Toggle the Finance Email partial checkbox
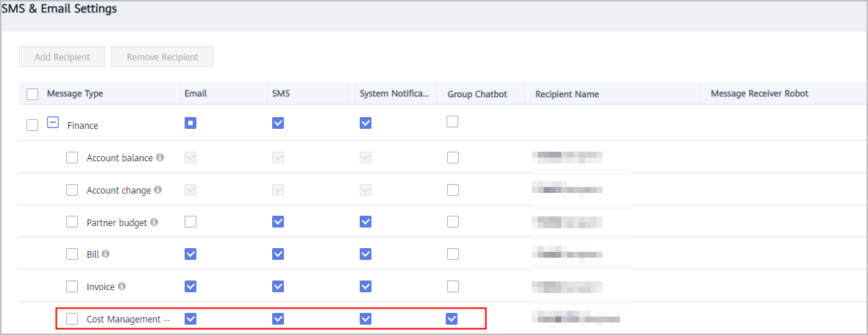 click(191, 123)
